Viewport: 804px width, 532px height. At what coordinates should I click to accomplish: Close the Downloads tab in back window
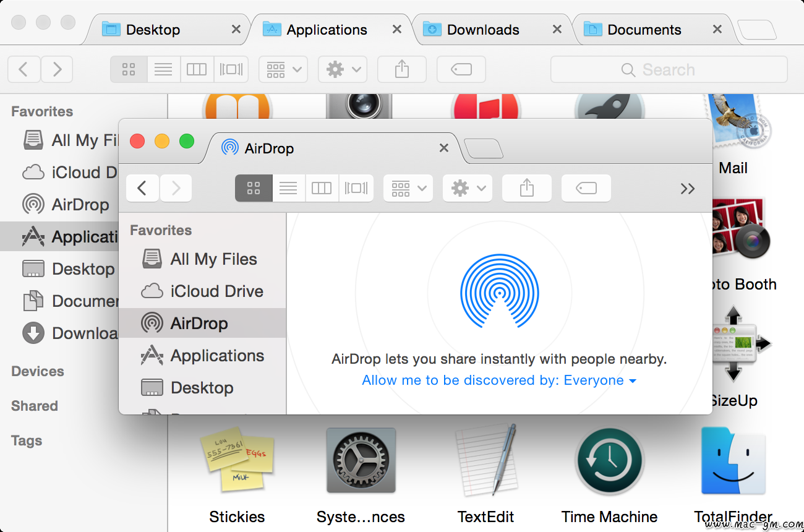557,29
